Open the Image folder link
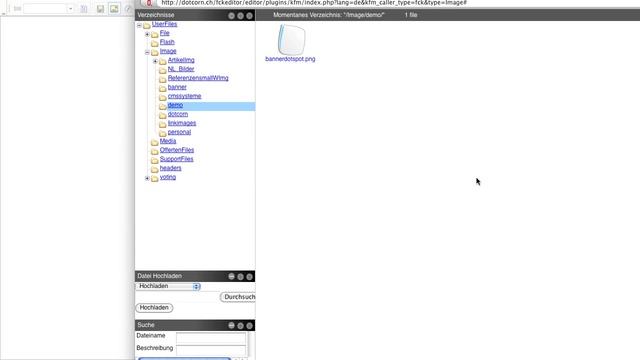The height and width of the screenshot is (360, 640). coord(168,51)
